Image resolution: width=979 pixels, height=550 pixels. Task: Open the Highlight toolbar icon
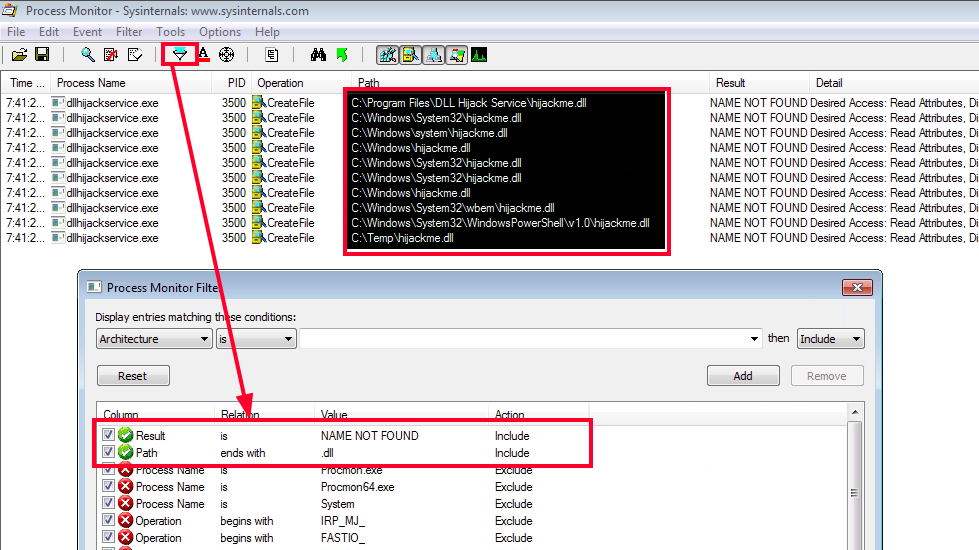[x=204, y=55]
